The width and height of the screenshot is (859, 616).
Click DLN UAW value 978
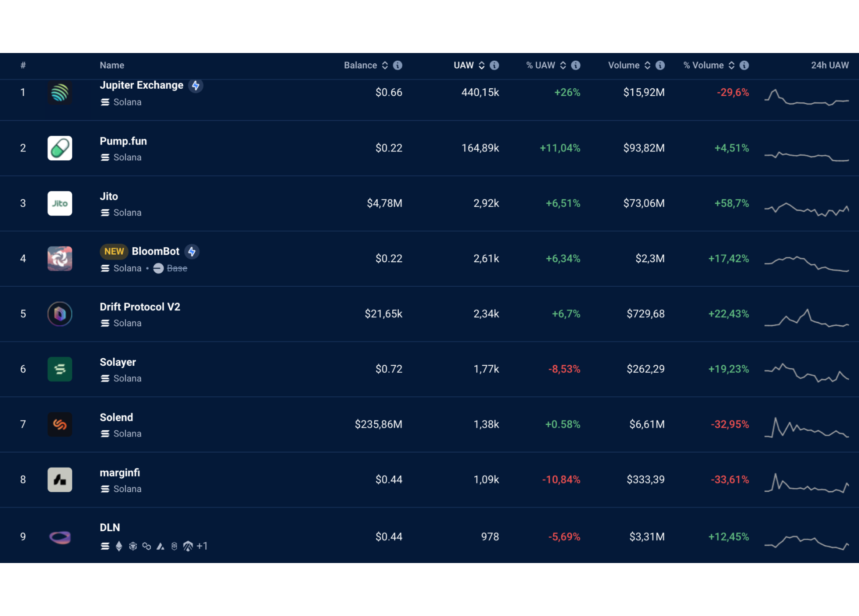(x=490, y=537)
